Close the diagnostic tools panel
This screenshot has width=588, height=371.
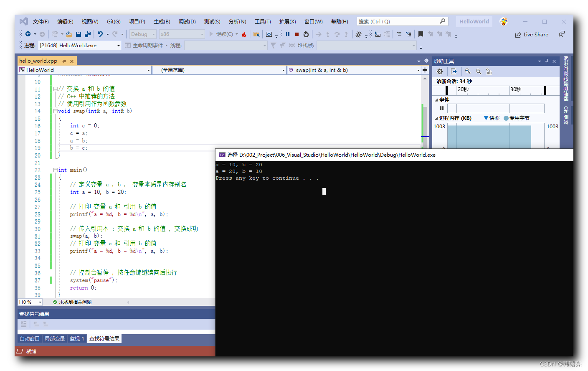point(554,61)
